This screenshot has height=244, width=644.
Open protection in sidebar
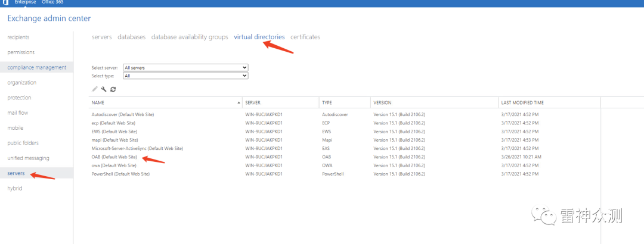19,98
